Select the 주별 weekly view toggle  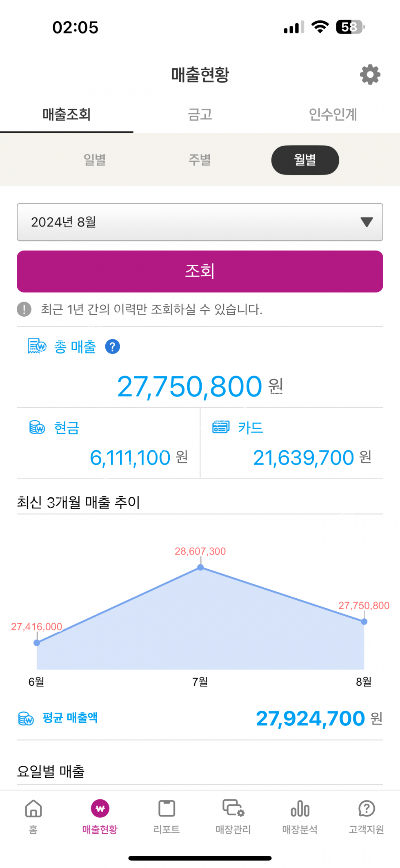click(200, 160)
